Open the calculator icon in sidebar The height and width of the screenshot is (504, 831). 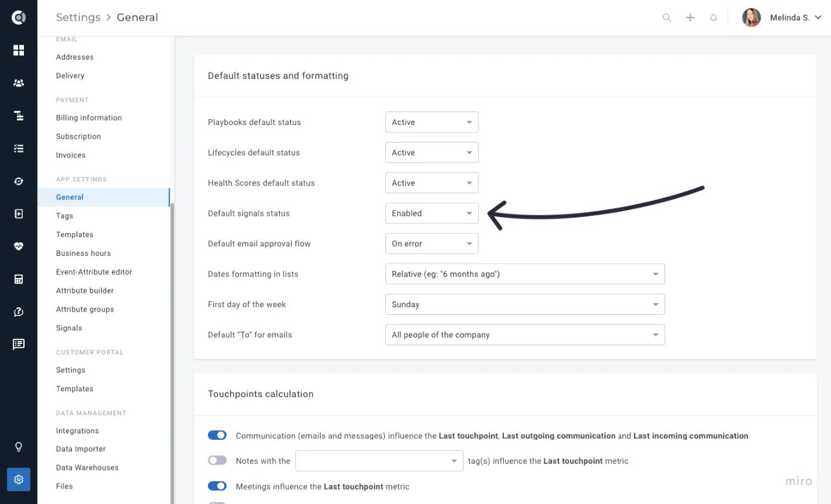pyautogui.click(x=19, y=279)
